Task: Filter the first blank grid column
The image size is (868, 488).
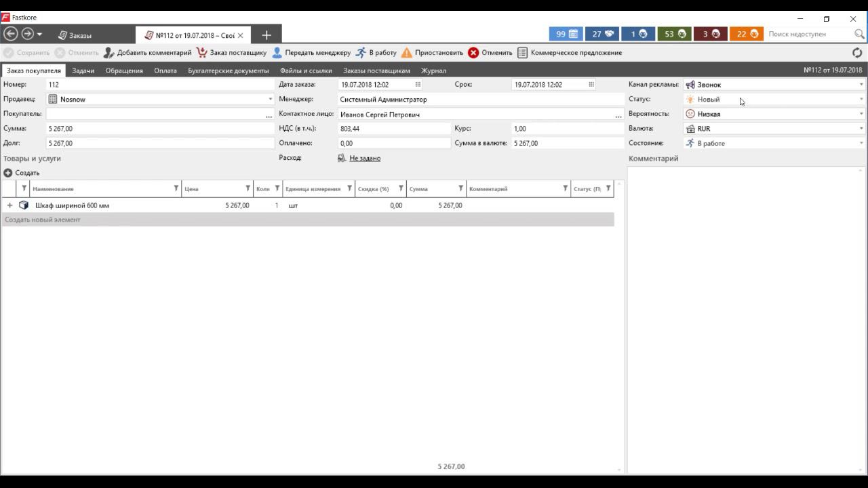Action: (24, 188)
